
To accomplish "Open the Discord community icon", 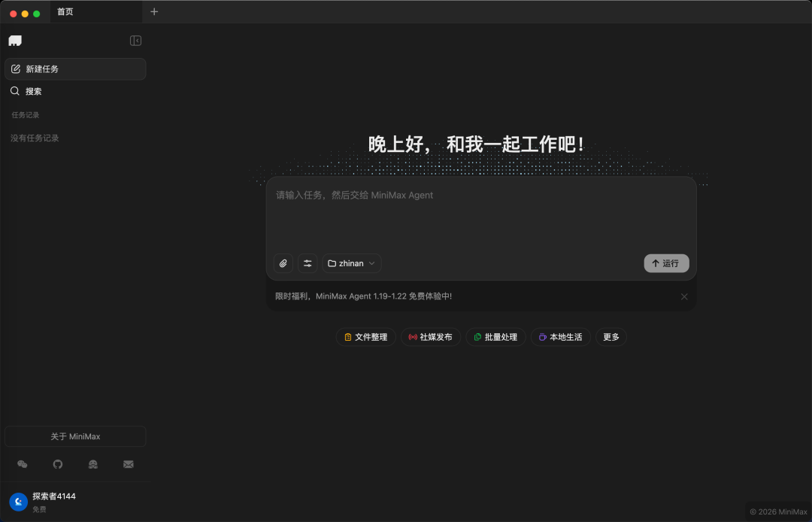I will 93,465.
